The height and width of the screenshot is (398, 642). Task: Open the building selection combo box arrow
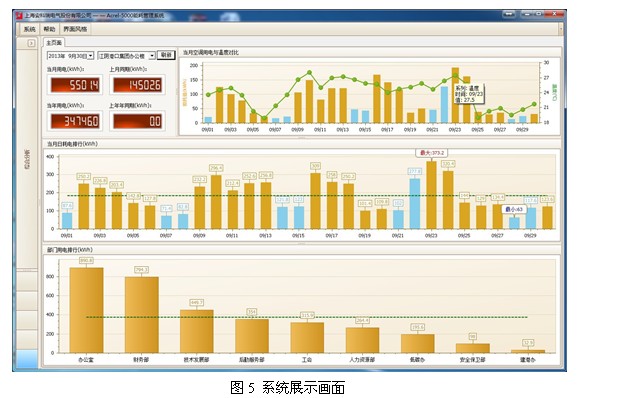click(x=152, y=56)
